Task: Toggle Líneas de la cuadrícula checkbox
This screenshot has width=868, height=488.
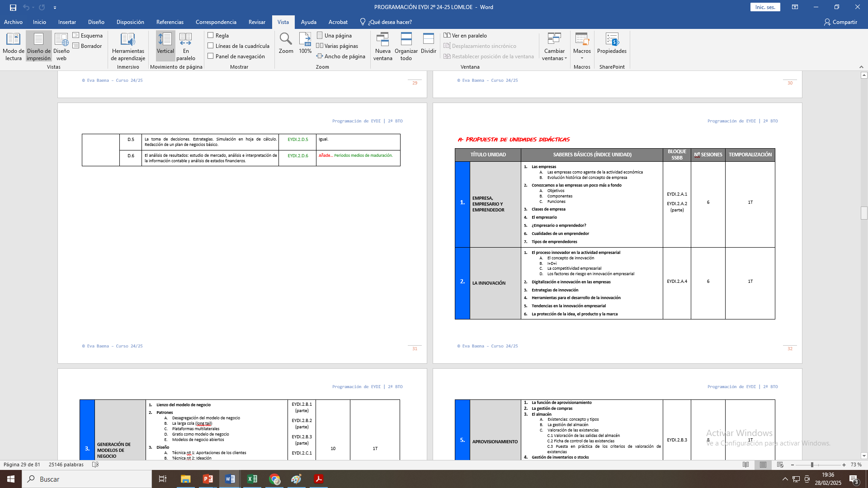Action: 211,46
